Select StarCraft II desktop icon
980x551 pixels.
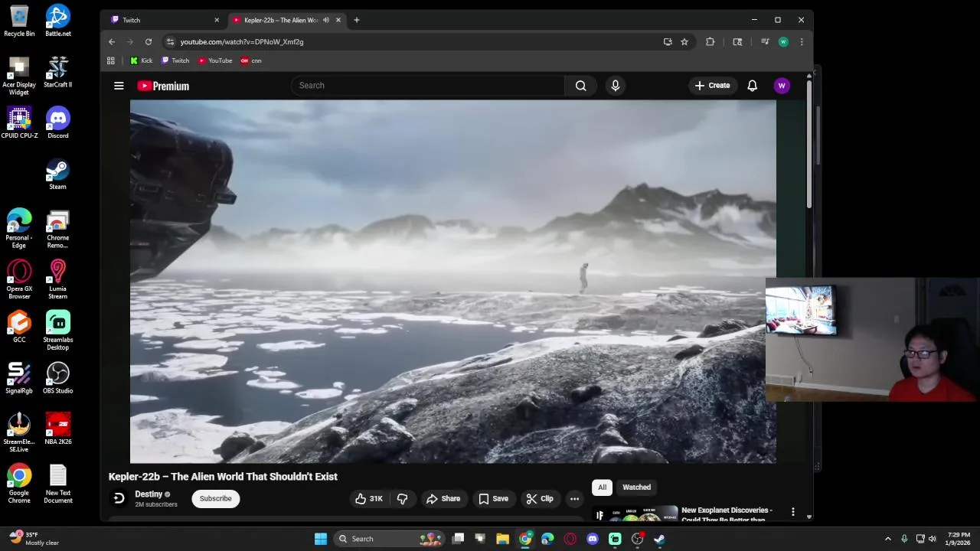58,71
